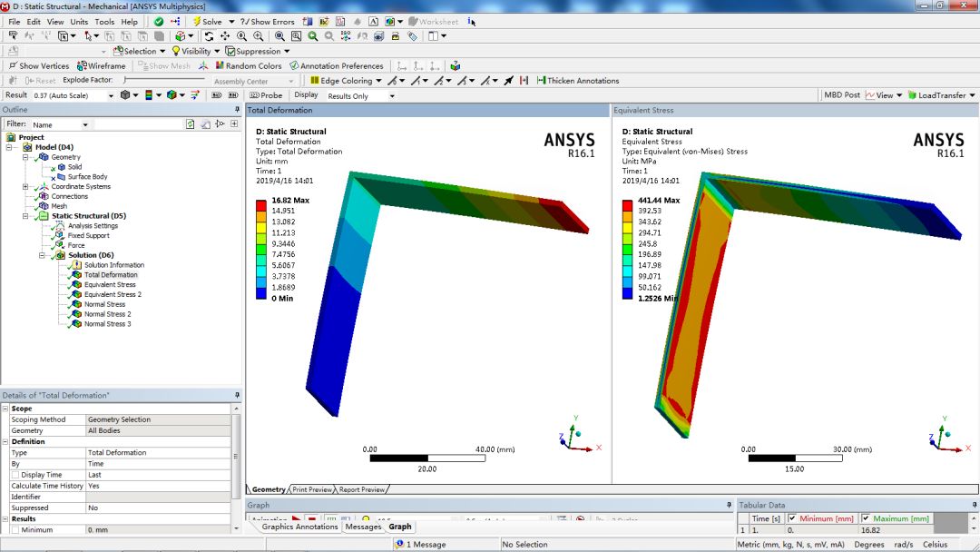Open the Tools menu
The width and height of the screenshot is (980, 552).
(x=104, y=21)
